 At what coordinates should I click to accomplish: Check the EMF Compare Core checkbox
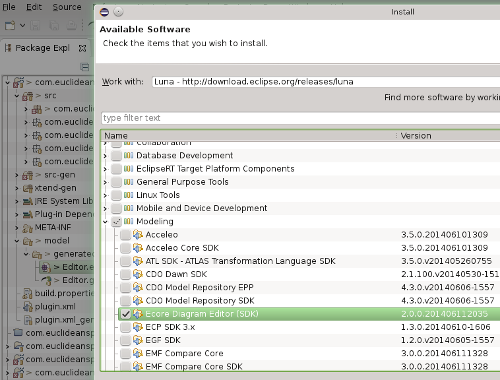(x=125, y=354)
